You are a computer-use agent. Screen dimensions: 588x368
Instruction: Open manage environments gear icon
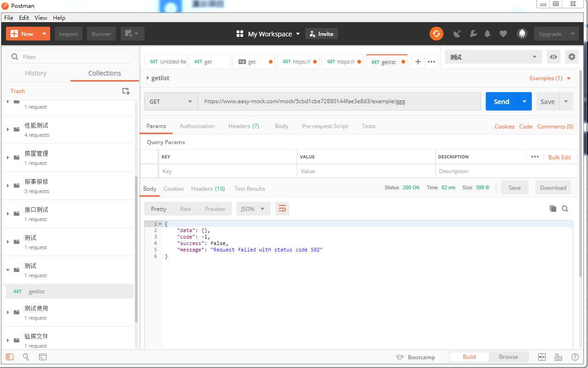(x=572, y=57)
